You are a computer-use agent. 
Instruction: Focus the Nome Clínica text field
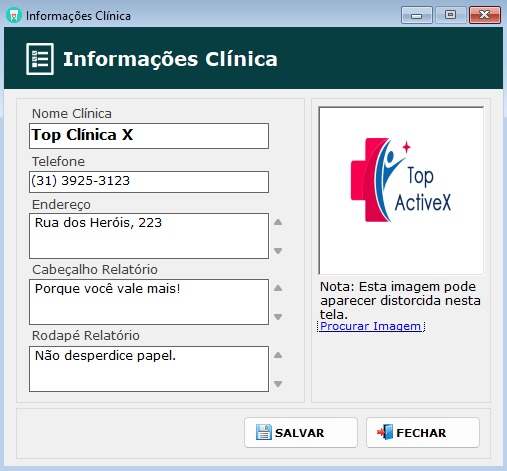[149, 136]
